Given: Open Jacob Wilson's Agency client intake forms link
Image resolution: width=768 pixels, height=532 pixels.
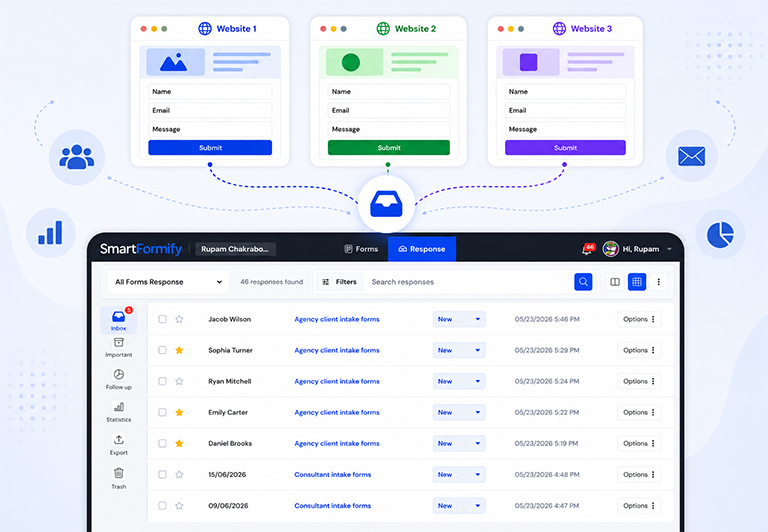Looking at the screenshot, I should click(x=337, y=319).
